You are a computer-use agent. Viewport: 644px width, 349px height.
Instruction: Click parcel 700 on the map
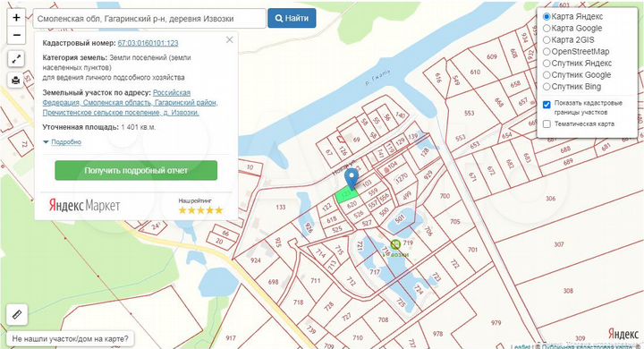(445, 196)
